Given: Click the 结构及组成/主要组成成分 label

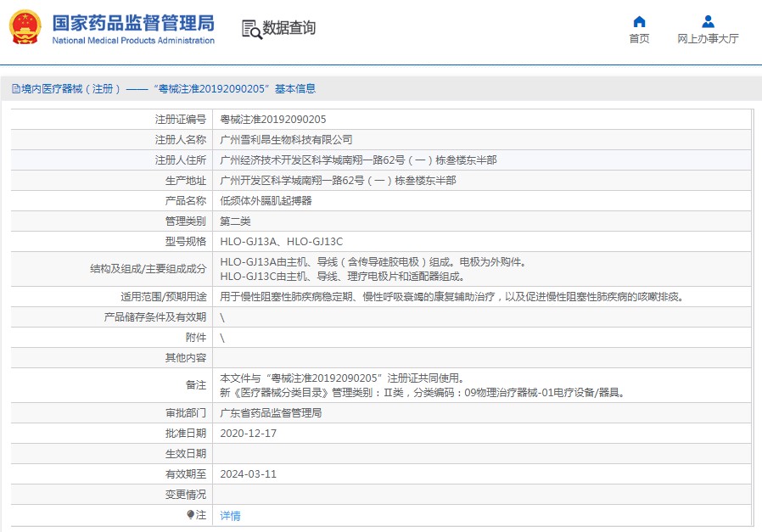Looking at the screenshot, I should [148, 269].
